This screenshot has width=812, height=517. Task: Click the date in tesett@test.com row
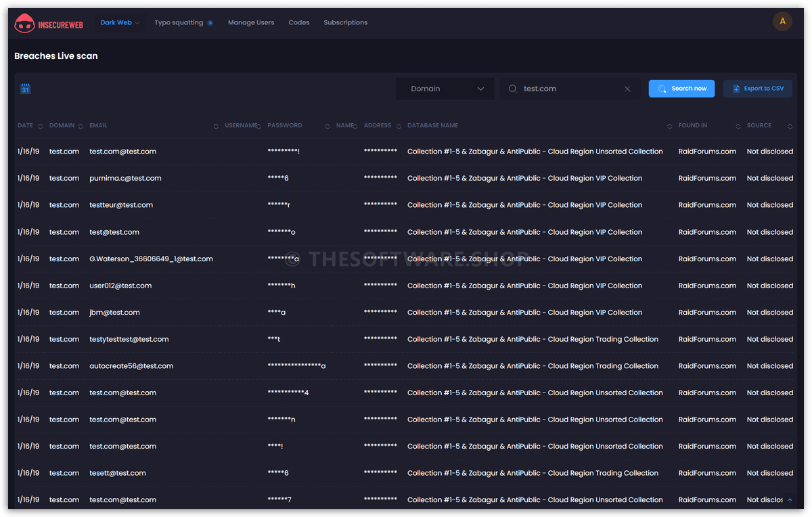[28, 473]
